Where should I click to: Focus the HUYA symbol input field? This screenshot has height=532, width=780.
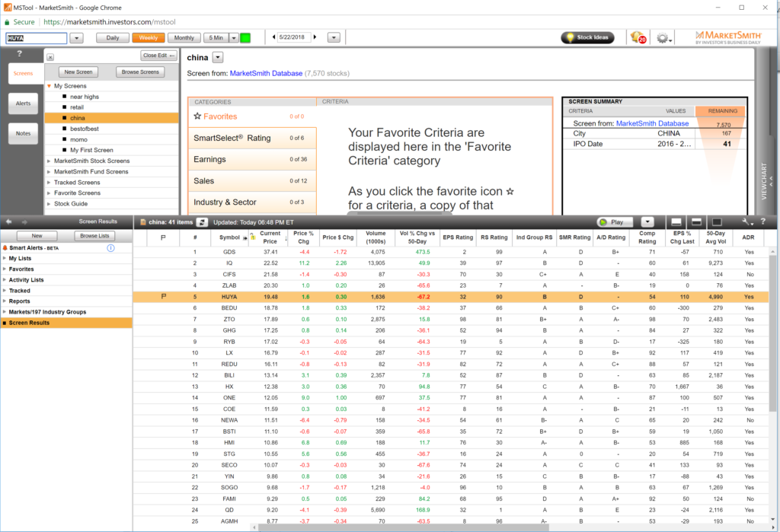click(x=37, y=38)
